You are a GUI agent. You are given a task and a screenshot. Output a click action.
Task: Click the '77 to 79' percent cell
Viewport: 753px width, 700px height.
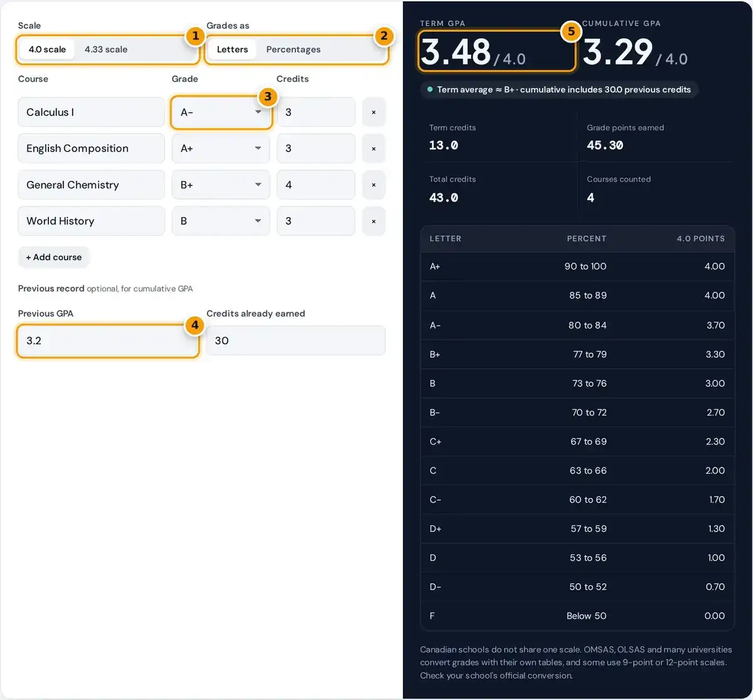[x=590, y=354]
